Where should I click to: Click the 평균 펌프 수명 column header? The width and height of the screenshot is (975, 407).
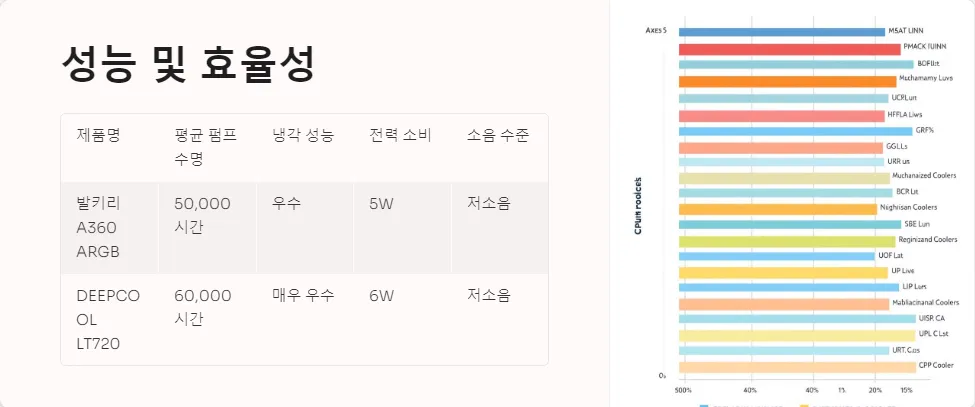click(x=205, y=147)
